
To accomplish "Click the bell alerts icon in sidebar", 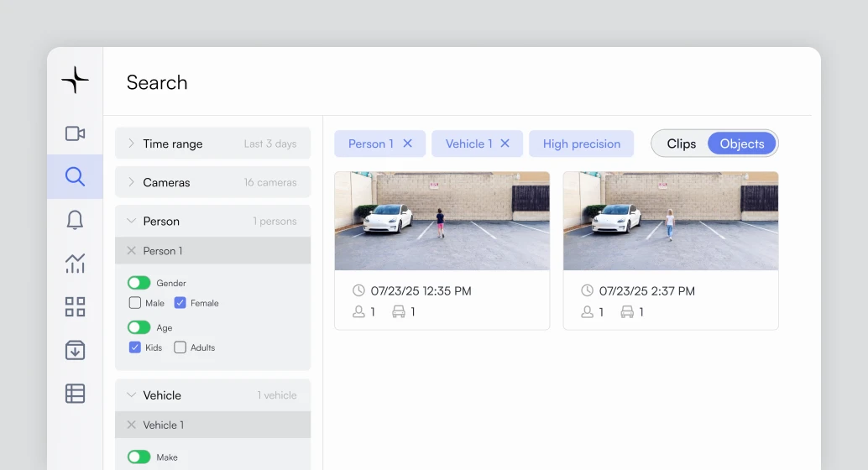I will (x=75, y=220).
